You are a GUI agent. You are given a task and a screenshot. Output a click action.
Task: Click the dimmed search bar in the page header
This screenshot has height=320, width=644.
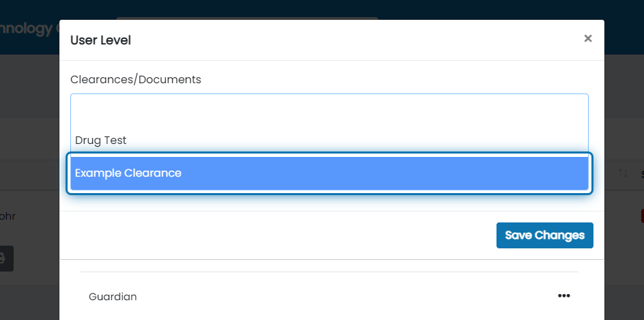click(247, 18)
